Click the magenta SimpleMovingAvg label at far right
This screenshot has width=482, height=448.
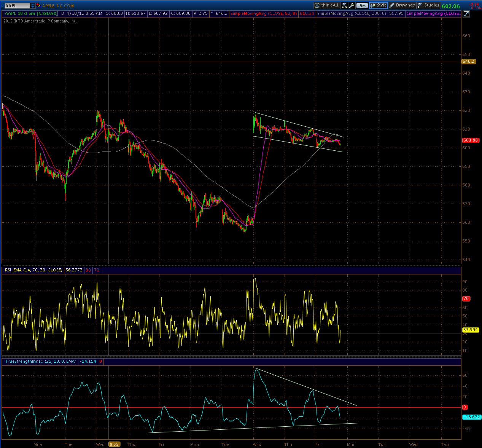coord(433,13)
